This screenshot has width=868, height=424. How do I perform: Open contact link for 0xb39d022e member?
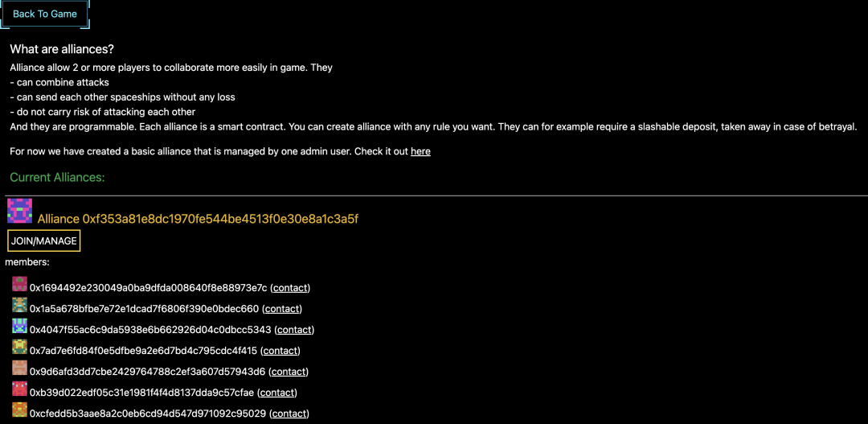(x=277, y=393)
